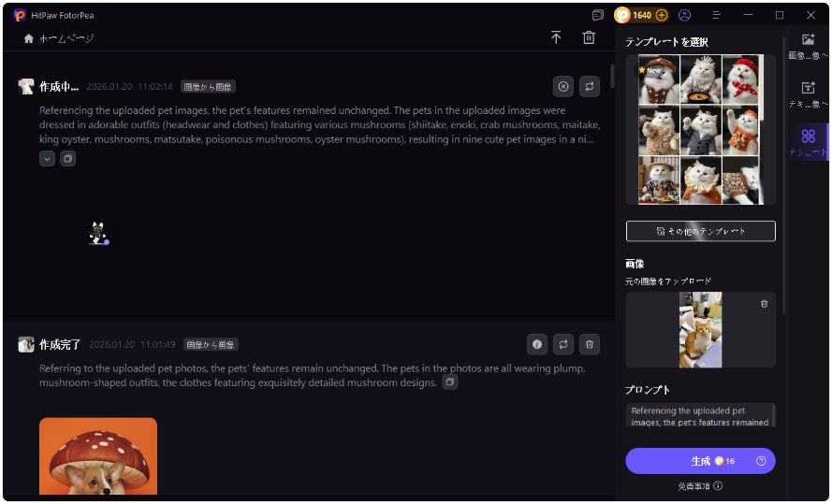Image resolution: width=832 pixels, height=504 pixels.
Task: Regenerate the in-progress 作成中 task
Action: [x=590, y=86]
